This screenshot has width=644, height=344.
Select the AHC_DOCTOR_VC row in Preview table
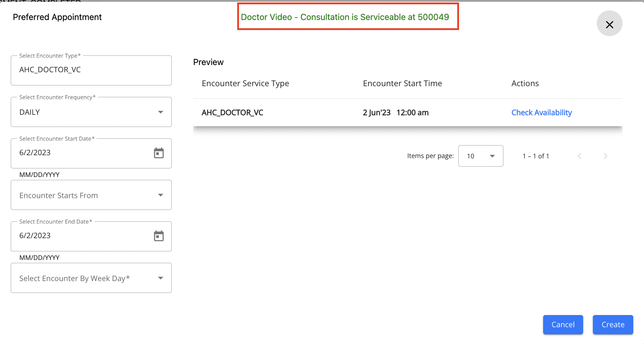pyautogui.click(x=233, y=113)
